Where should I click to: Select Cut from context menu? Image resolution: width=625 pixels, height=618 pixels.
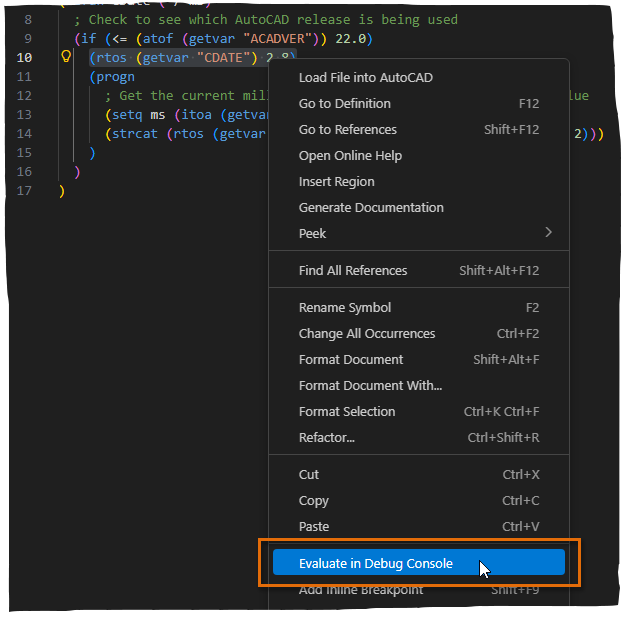tap(309, 474)
